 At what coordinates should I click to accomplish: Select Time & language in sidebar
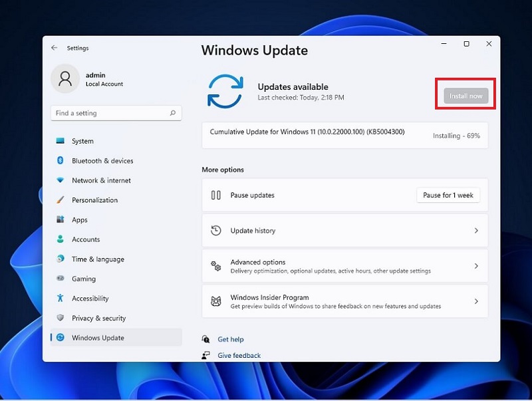[x=116, y=259]
